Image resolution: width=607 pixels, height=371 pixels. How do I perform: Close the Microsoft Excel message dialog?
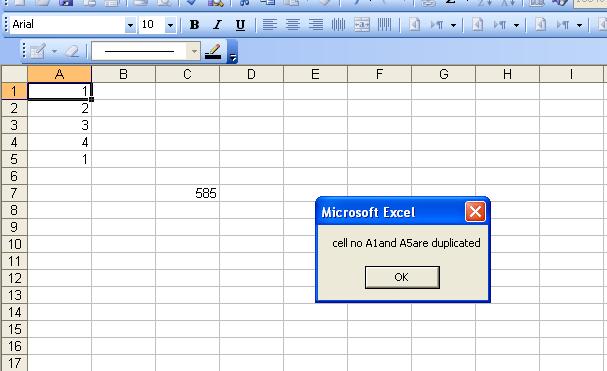(475, 212)
